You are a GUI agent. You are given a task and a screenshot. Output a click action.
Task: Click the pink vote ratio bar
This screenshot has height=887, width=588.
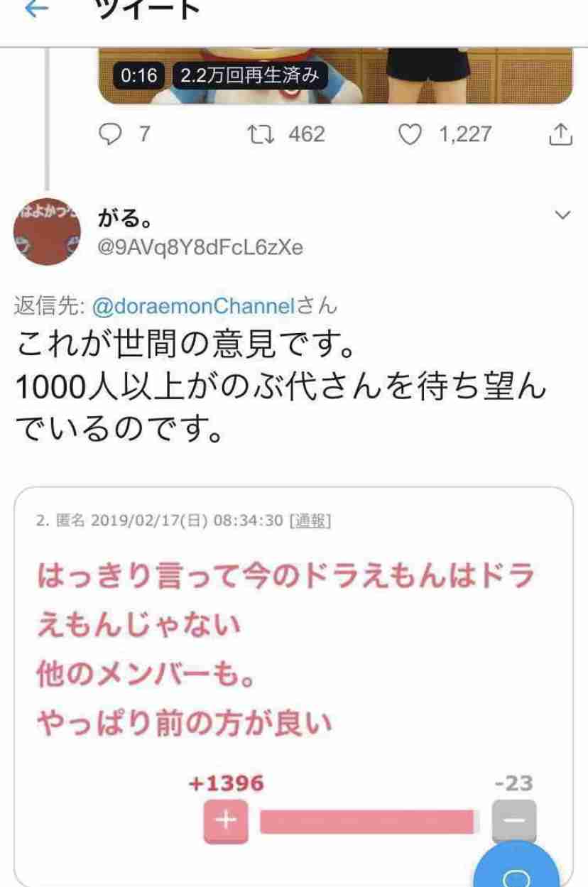pyautogui.click(x=369, y=821)
